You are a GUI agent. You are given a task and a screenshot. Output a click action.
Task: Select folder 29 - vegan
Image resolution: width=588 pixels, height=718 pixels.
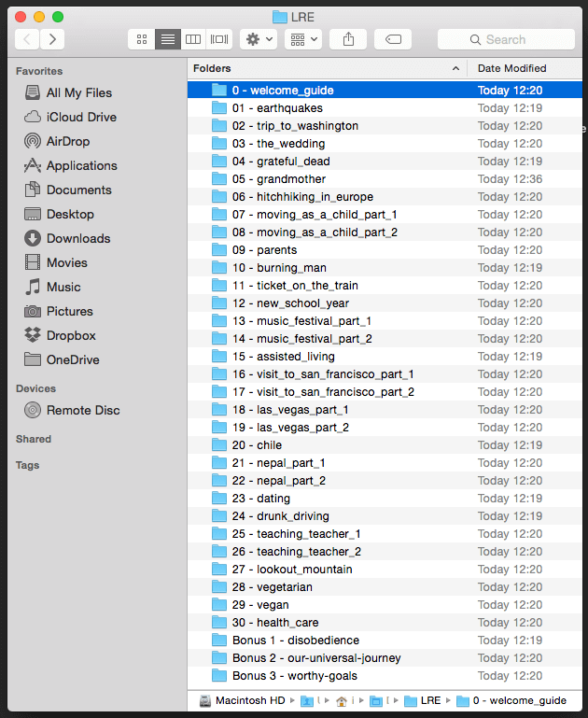pos(385,605)
